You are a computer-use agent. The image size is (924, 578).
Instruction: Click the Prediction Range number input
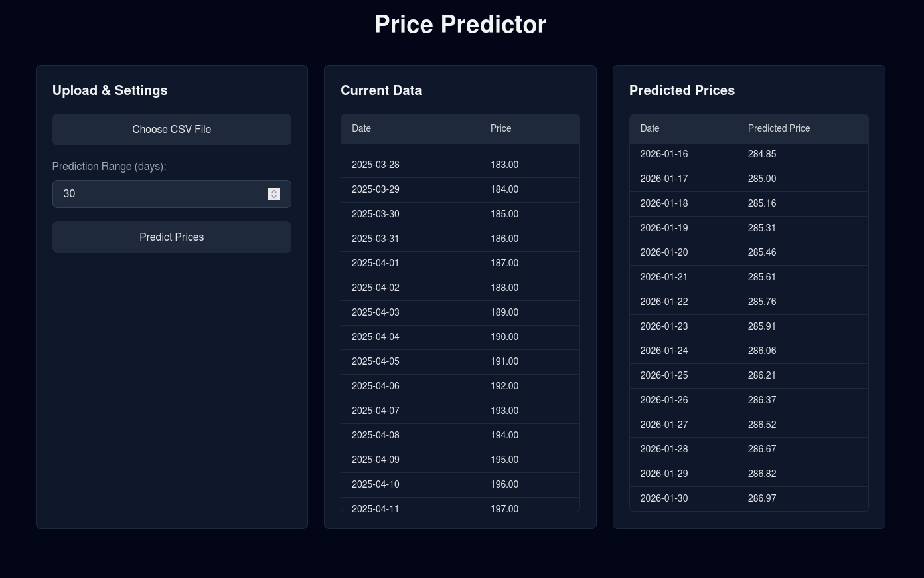tap(159, 193)
